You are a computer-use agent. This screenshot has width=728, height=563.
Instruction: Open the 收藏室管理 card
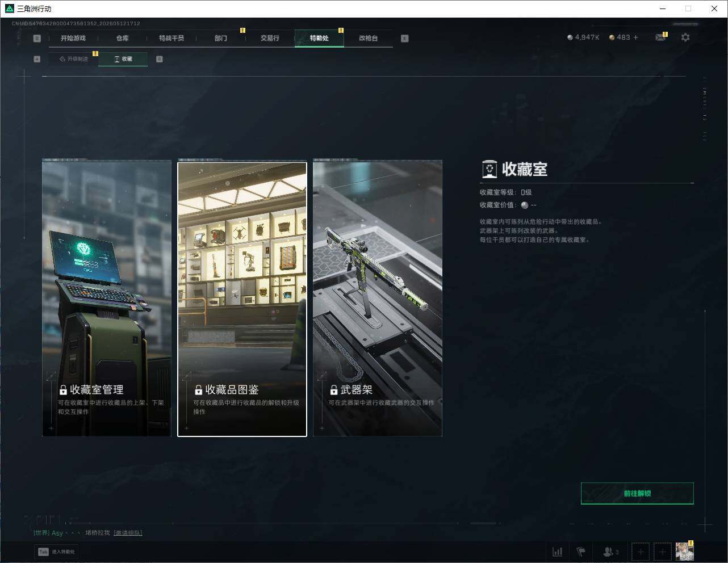(107, 299)
